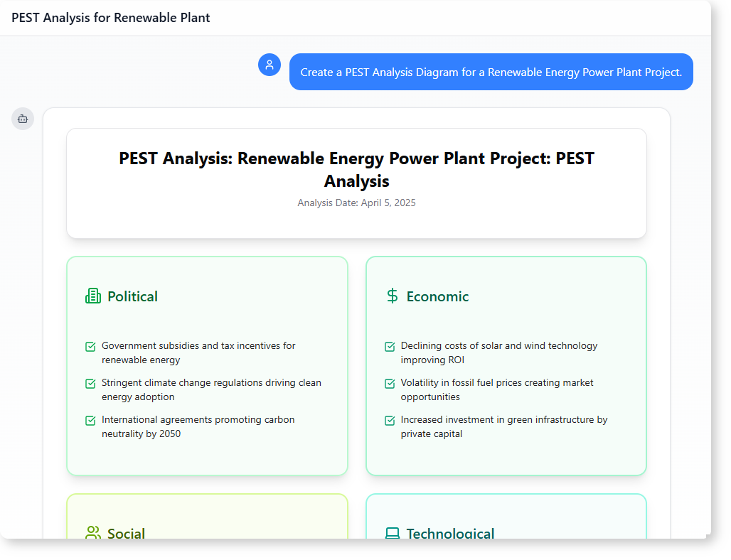Screen dimensions: 731x560
Task: Click checkmark next to Volatility in fossil fuel
Action: tap(390, 384)
